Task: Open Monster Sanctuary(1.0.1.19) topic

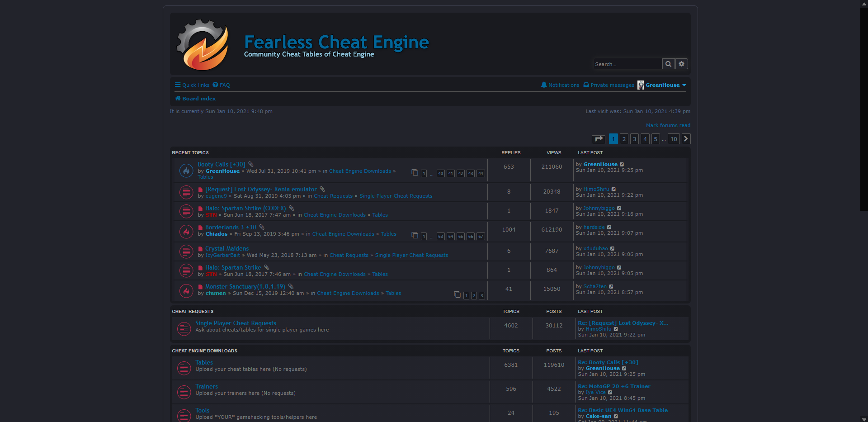Action: coord(245,287)
